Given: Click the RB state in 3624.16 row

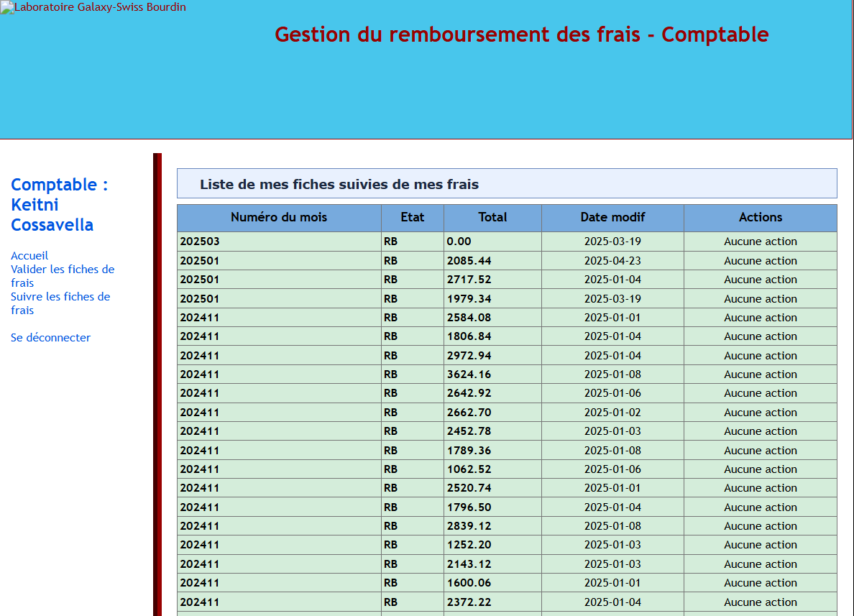Looking at the screenshot, I should [x=413, y=374].
